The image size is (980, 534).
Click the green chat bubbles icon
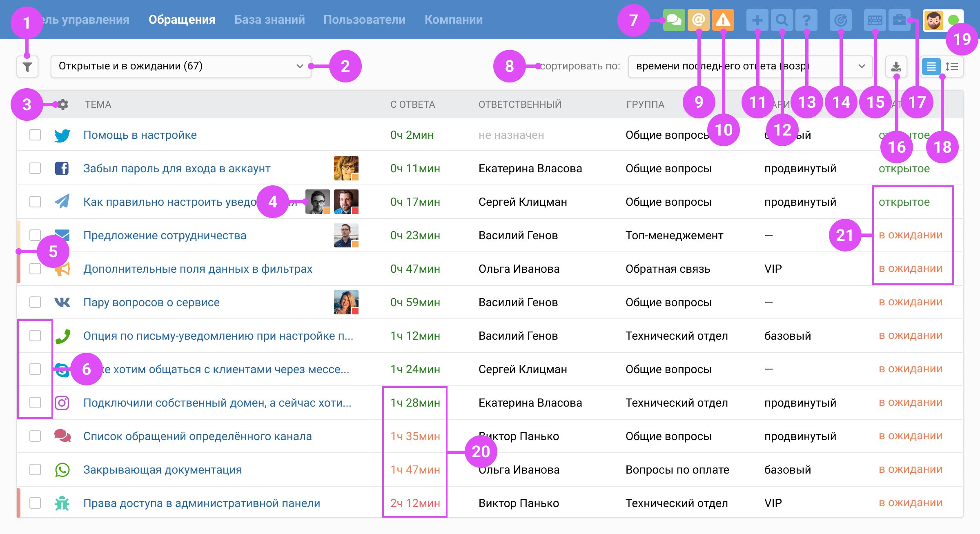(674, 20)
